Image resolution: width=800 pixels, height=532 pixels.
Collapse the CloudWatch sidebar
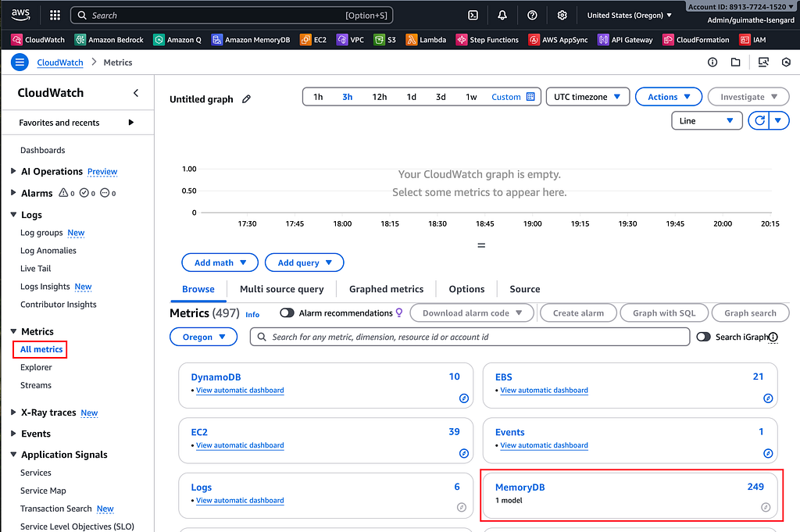click(136, 93)
